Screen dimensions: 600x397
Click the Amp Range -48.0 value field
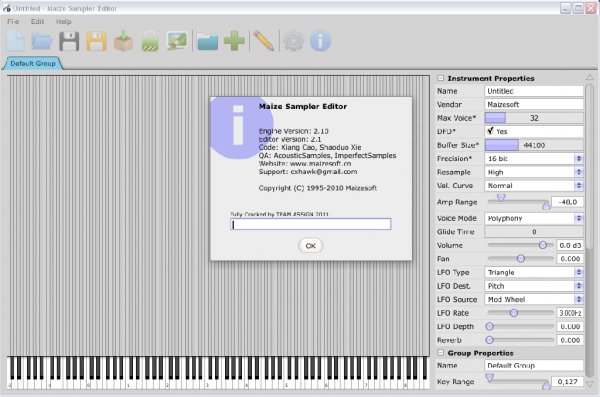click(567, 202)
